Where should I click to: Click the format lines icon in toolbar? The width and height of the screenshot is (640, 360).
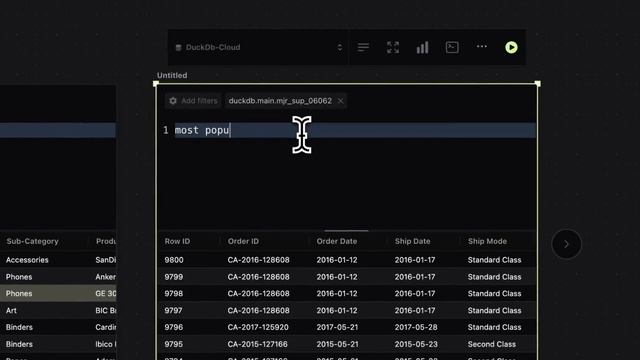point(363,47)
